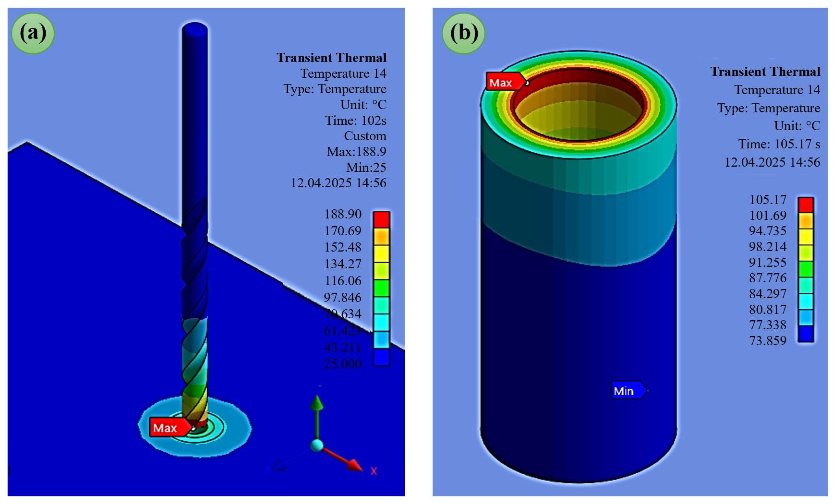Image resolution: width=834 pixels, height=504 pixels.
Task: Click the Time: 105.17 s label
Action: [x=779, y=144]
